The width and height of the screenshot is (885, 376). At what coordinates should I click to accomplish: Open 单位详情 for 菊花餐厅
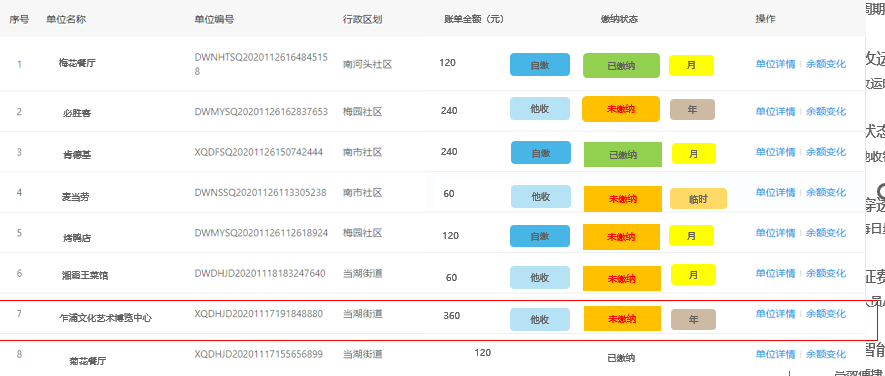(775, 355)
